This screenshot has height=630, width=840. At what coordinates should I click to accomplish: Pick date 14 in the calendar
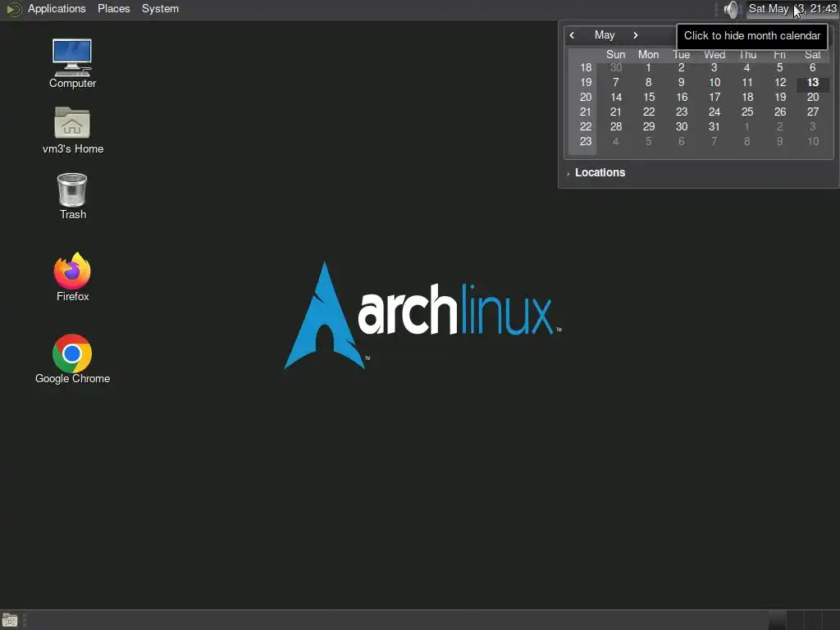[x=615, y=97]
